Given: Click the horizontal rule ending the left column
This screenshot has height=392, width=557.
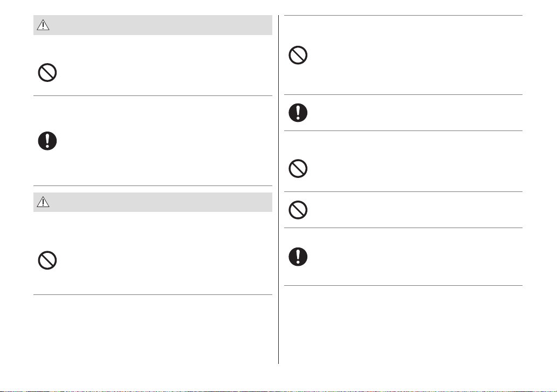Looking at the screenshot, I should (x=153, y=295).
